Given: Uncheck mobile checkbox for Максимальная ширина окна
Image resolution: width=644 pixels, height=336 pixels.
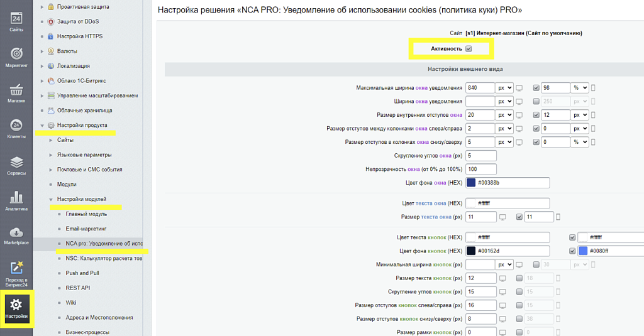Looking at the screenshot, I should click(x=536, y=88).
